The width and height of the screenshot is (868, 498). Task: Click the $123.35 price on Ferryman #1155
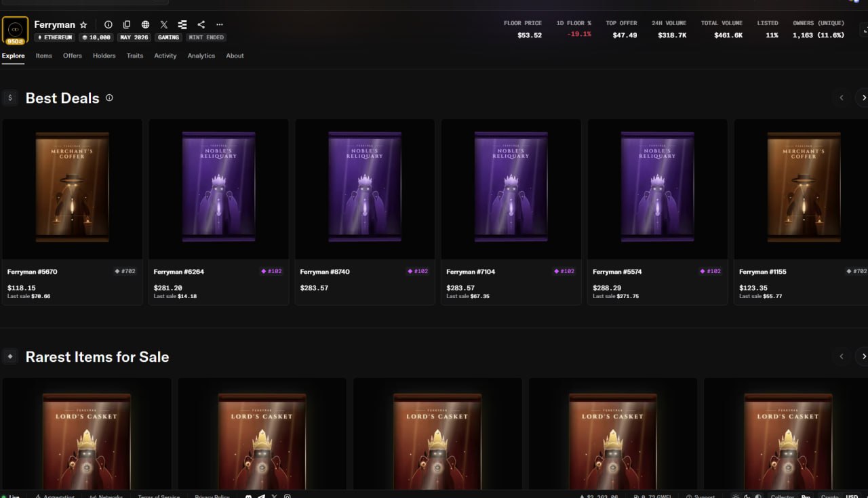(753, 288)
